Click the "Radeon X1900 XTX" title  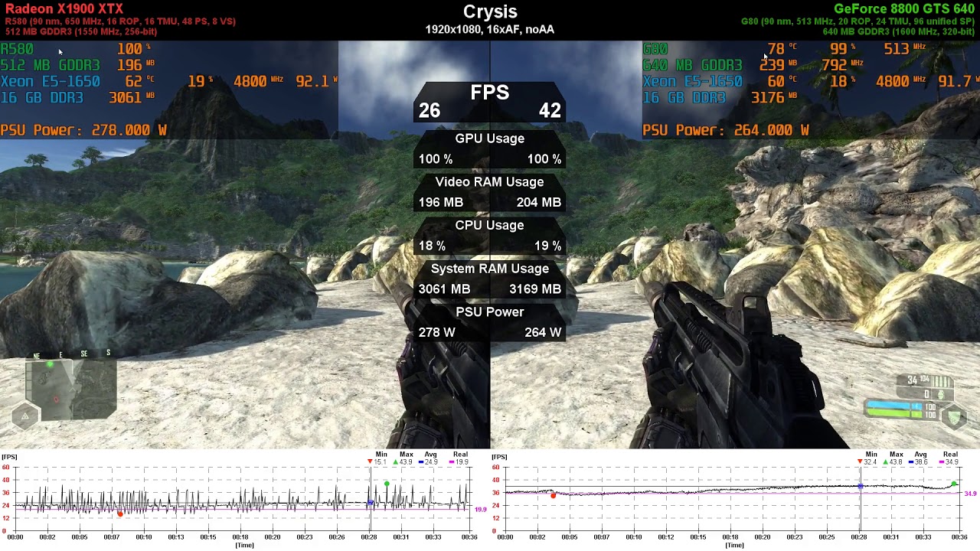tap(64, 8)
